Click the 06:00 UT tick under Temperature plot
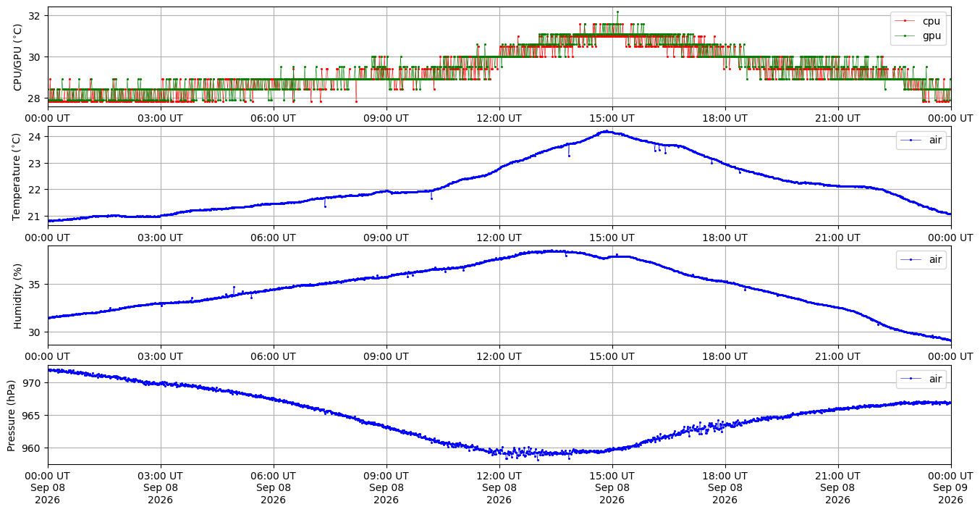980x512 pixels. click(x=274, y=238)
